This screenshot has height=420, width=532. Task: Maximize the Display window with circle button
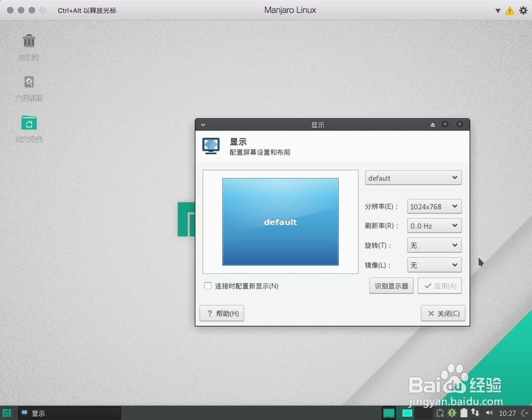pyautogui.click(x=445, y=125)
